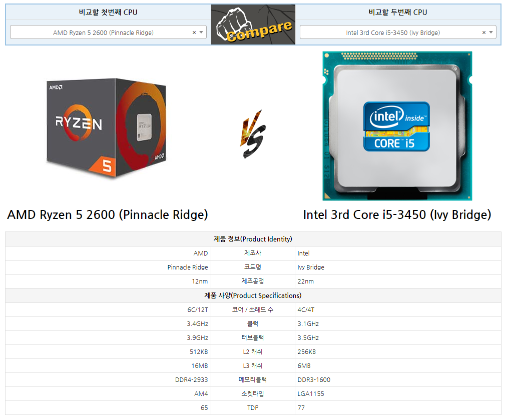Click the AMD Ryzen 5 2600 (Pinnacle Ridge) heading

(108, 214)
